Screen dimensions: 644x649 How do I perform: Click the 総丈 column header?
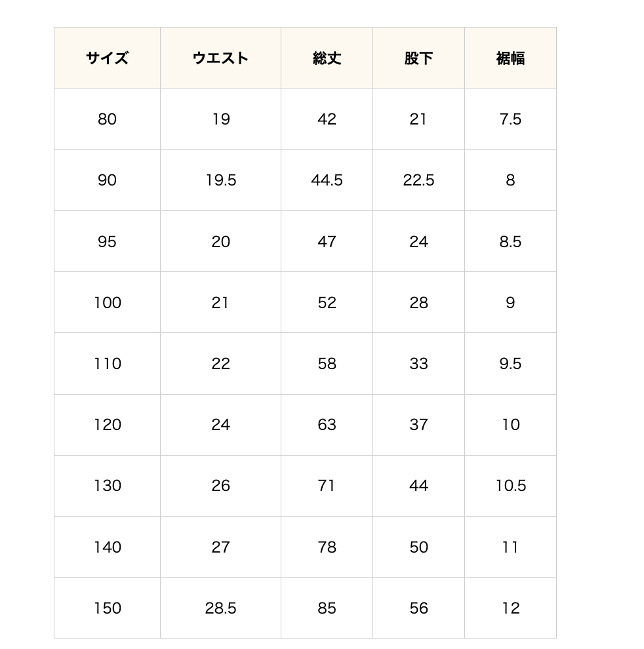327,58
